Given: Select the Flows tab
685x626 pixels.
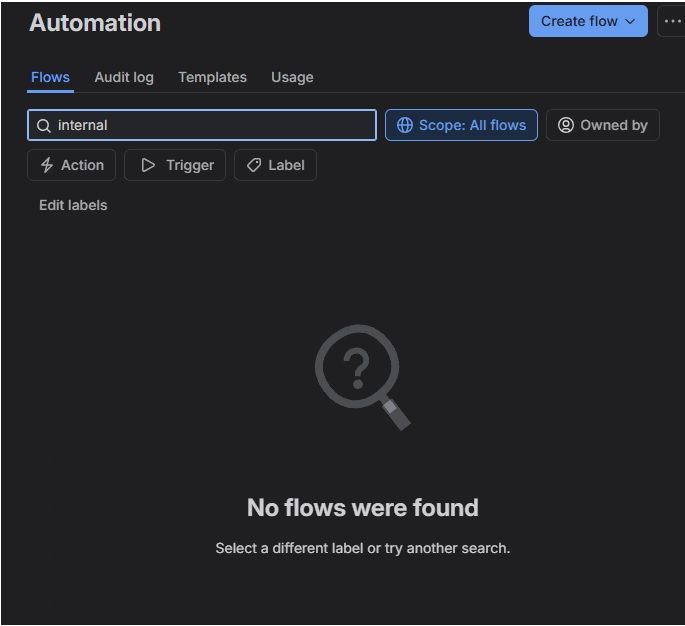Looking at the screenshot, I should tap(50, 77).
